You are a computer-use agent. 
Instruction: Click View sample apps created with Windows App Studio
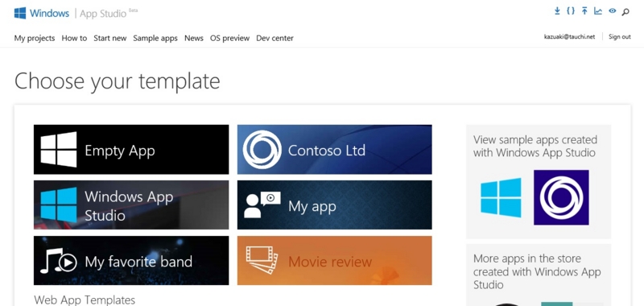535,146
